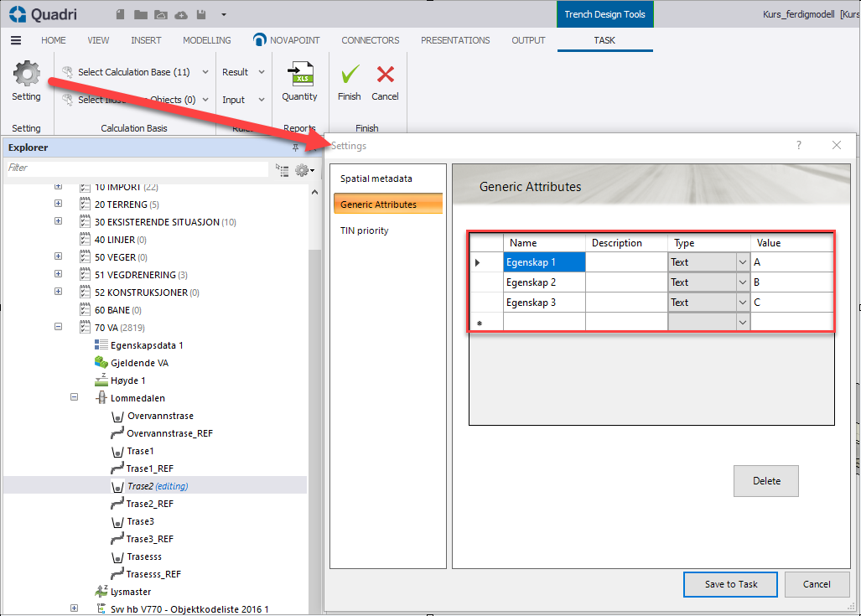The width and height of the screenshot is (861, 616).
Task: Click the Settings dialog help question mark
Action: 798,145
